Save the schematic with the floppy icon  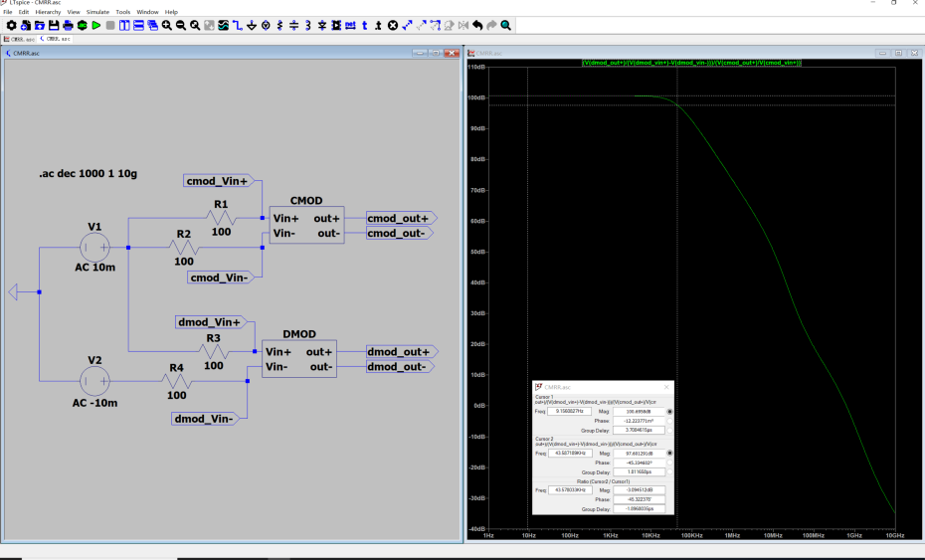pyautogui.click(x=54, y=26)
